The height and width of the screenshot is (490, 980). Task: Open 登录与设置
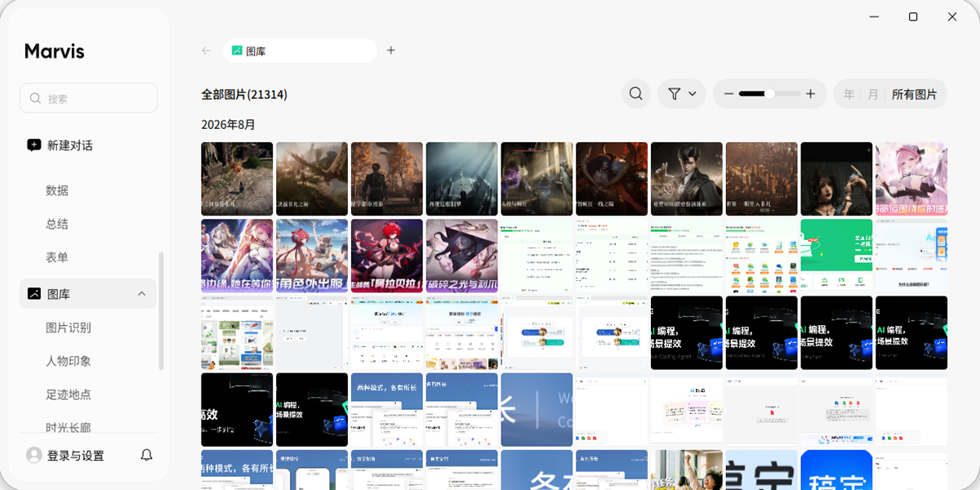pyautogui.click(x=75, y=456)
